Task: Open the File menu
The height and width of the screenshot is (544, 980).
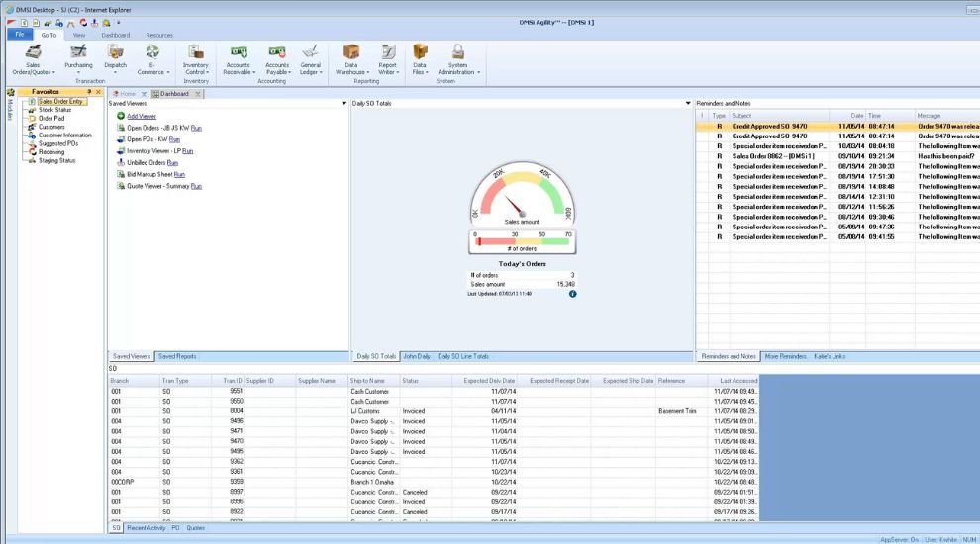Action: pyautogui.click(x=20, y=35)
